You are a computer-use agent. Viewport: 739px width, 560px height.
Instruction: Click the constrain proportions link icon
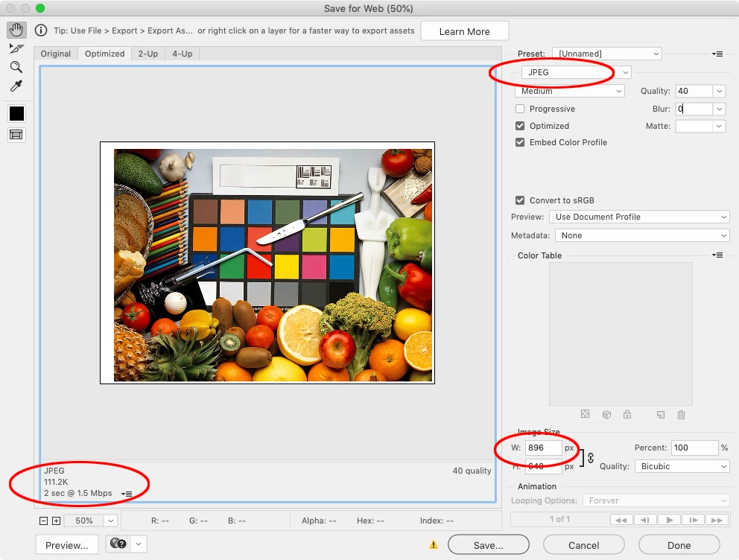coord(591,457)
